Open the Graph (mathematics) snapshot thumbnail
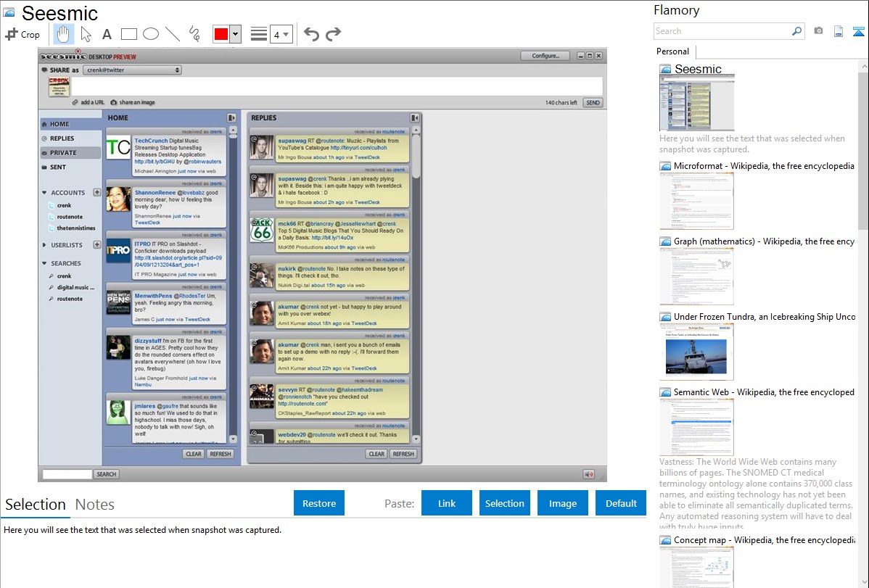The image size is (869, 588). pos(696,276)
